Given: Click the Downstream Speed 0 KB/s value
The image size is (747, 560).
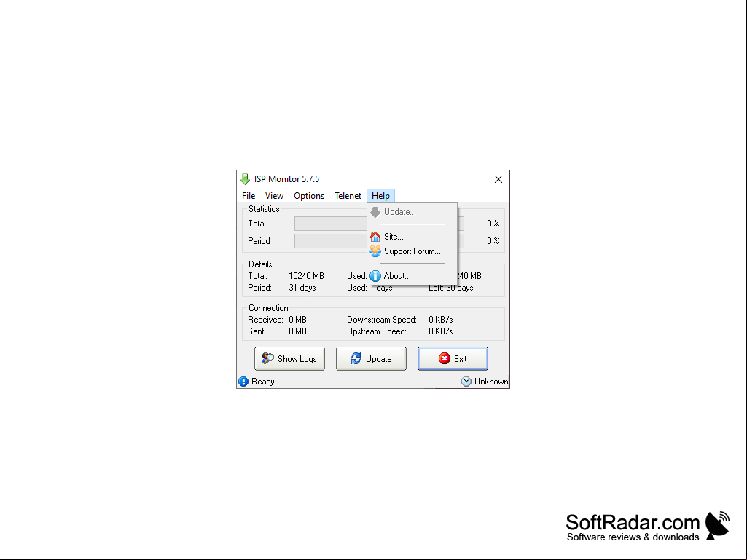Looking at the screenshot, I should coord(441,320).
